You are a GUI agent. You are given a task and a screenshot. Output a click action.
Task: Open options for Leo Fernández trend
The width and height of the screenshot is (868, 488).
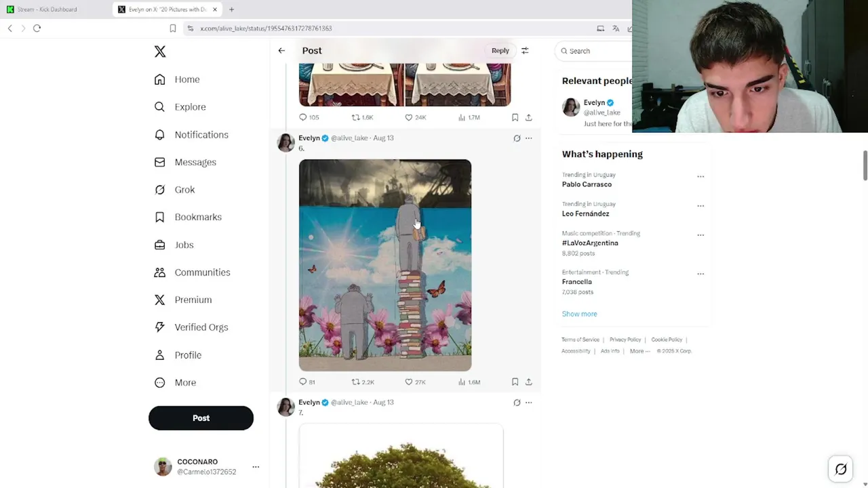(x=701, y=206)
